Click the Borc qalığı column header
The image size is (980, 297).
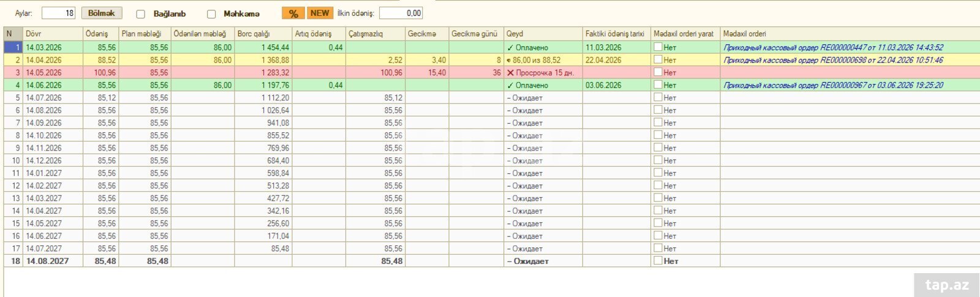coord(263,34)
